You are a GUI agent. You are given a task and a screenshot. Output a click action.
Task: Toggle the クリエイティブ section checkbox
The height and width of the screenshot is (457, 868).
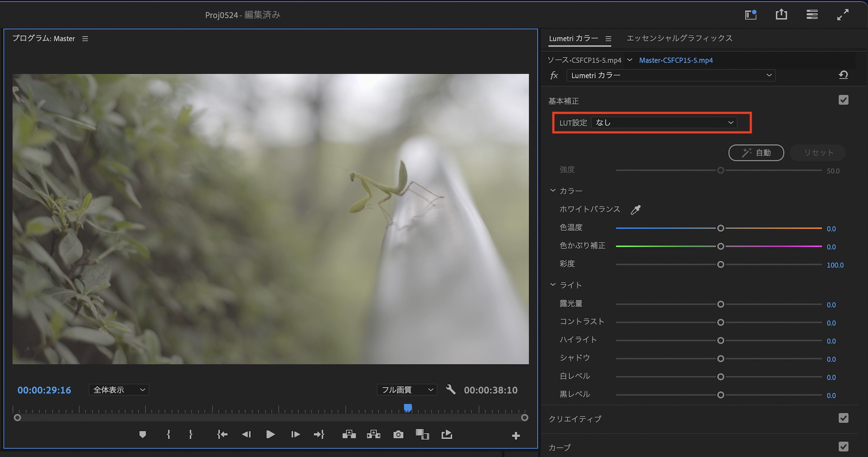coord(843,418)
